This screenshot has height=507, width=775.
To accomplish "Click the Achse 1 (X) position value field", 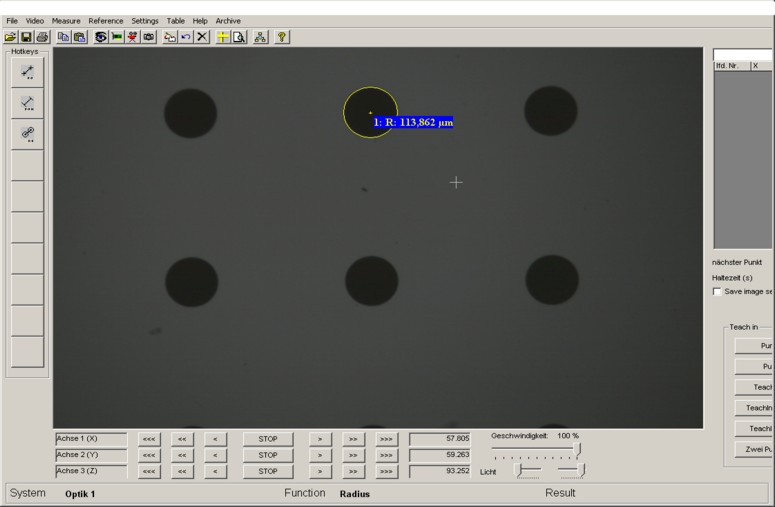I will (x=439, y=439).
